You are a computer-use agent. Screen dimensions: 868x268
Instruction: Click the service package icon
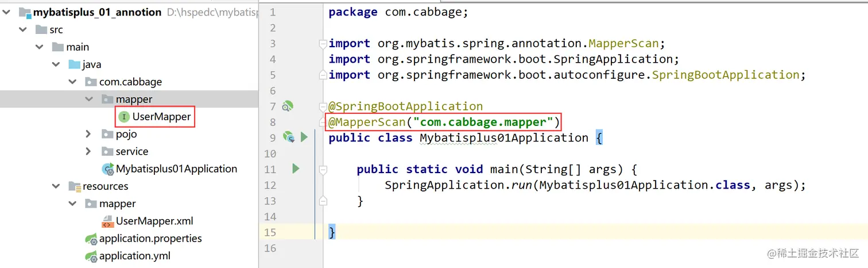coord(107,151)
